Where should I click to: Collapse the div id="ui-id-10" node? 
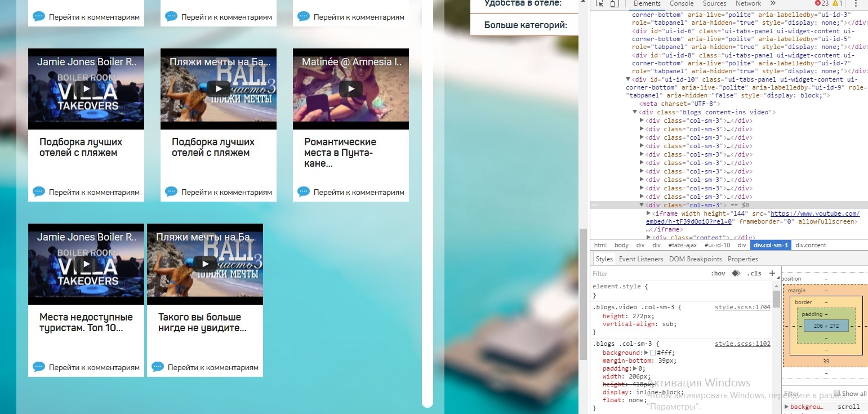click(629, 79)
